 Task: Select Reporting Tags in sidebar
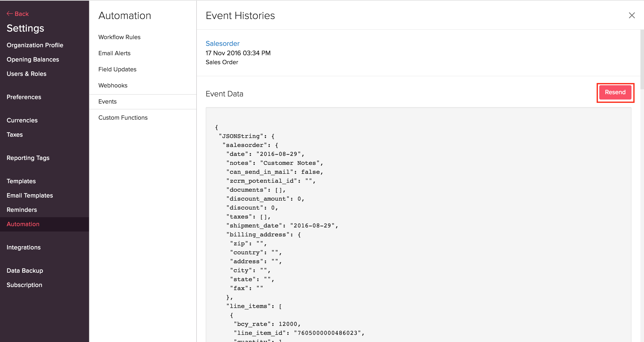coord(28,158)
